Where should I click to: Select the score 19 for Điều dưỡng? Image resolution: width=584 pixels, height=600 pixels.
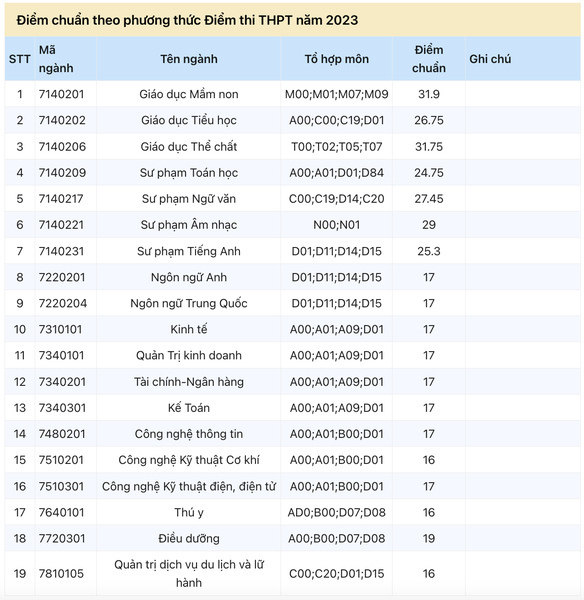coord(429,538)
